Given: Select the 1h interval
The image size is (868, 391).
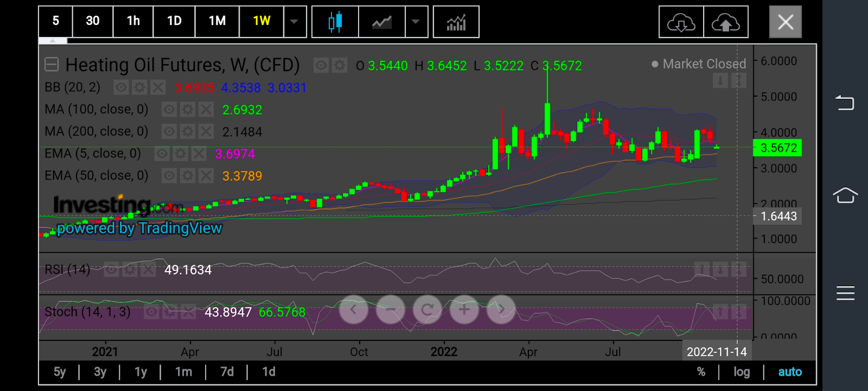Looking at the screenshot, I should pos(133,22).
